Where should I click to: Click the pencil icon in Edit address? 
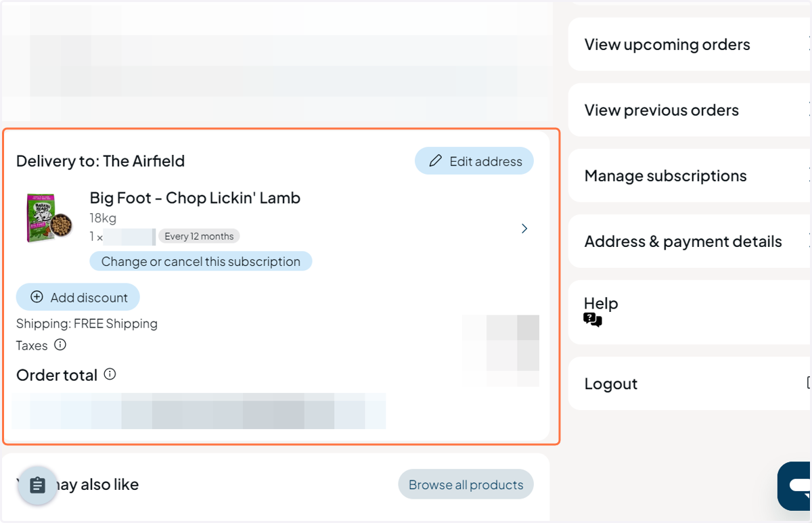pos(435,161)
